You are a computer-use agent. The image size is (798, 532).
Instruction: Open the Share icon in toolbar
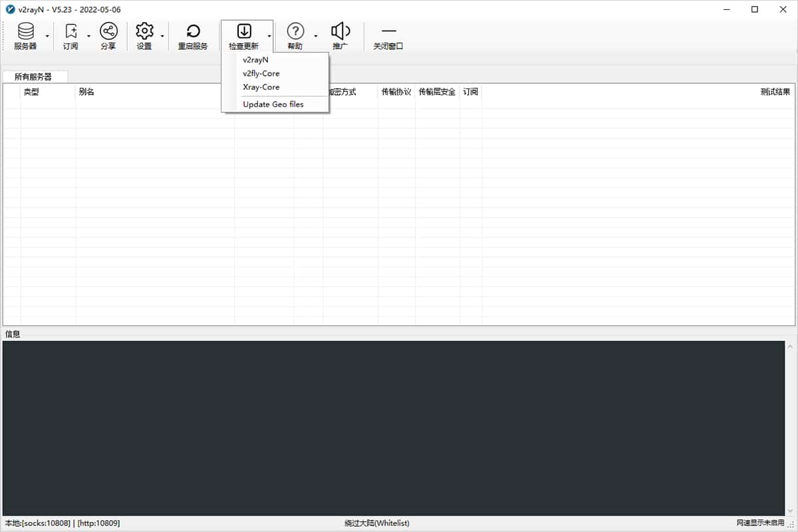point(108,31)
